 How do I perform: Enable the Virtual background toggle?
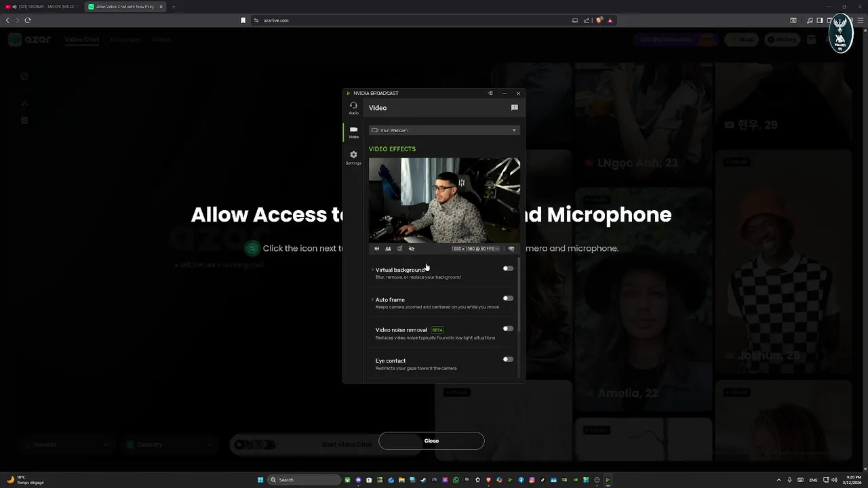coord(508,268)
